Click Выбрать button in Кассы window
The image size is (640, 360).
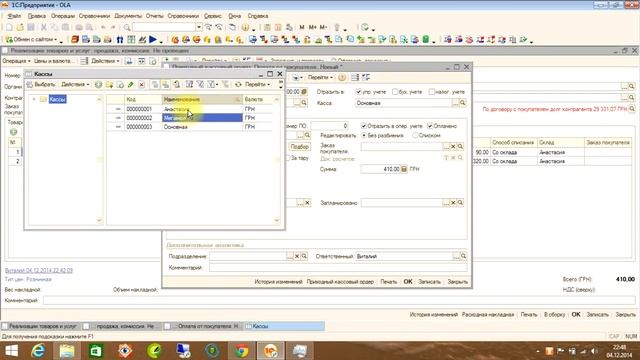(x=41, y=84)
